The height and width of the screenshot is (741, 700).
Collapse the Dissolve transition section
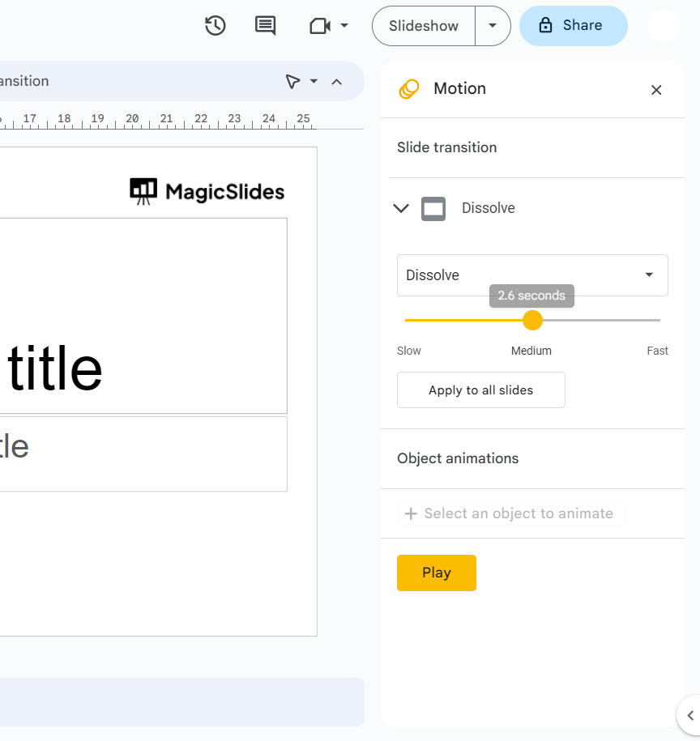pyautogui.click(x=401, y=209)
